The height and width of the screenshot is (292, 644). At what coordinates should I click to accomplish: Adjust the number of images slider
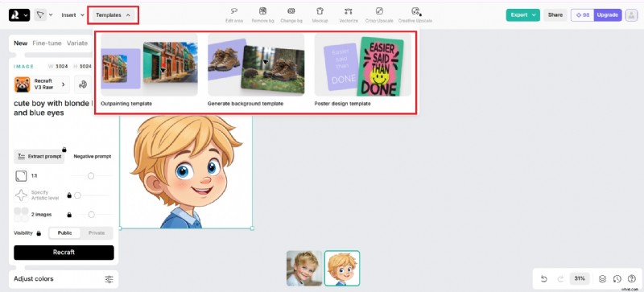click(91, 215)
